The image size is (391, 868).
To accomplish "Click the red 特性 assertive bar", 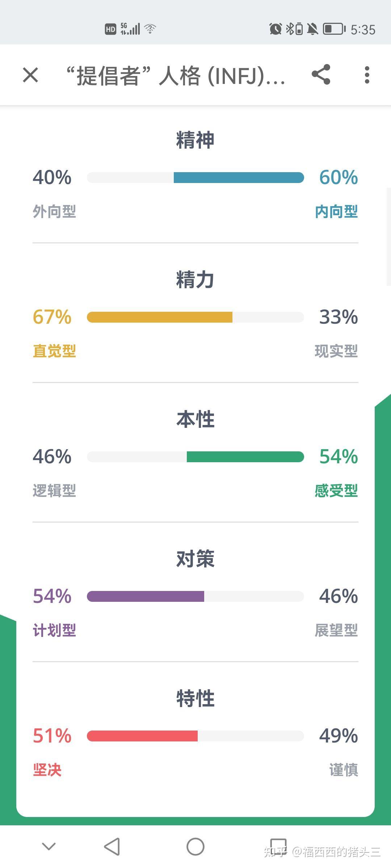I will (x=142, y=736).
